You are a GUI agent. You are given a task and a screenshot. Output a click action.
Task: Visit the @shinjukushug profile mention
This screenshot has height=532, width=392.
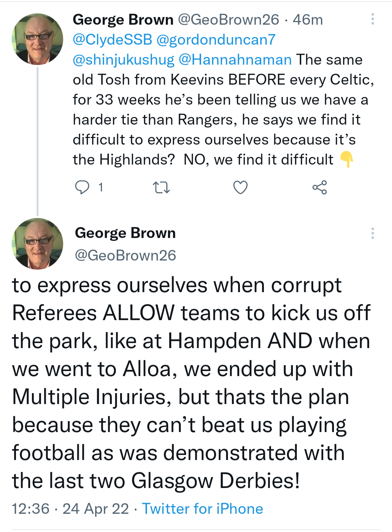pyautogui.click(x=123, y=60)
